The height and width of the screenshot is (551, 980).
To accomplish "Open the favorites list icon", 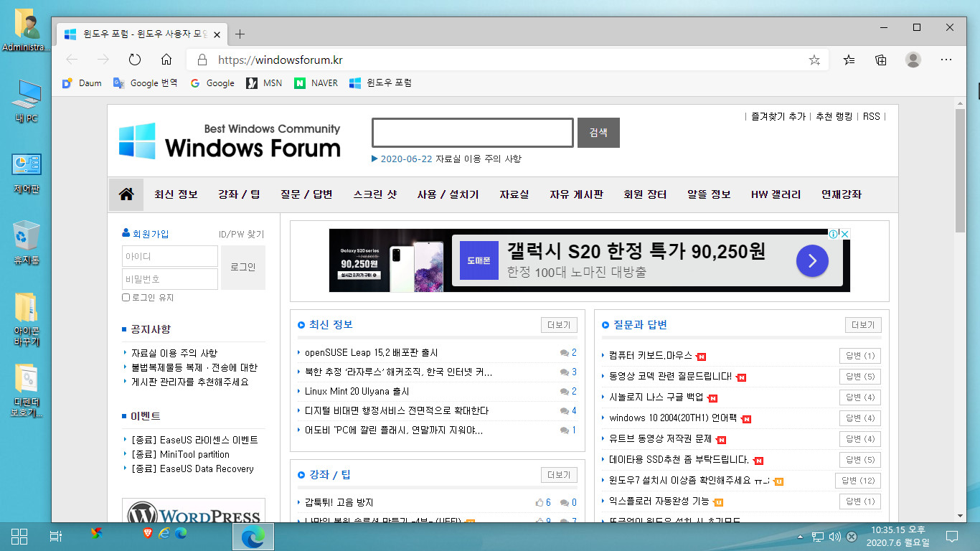I will click(849, 60).
